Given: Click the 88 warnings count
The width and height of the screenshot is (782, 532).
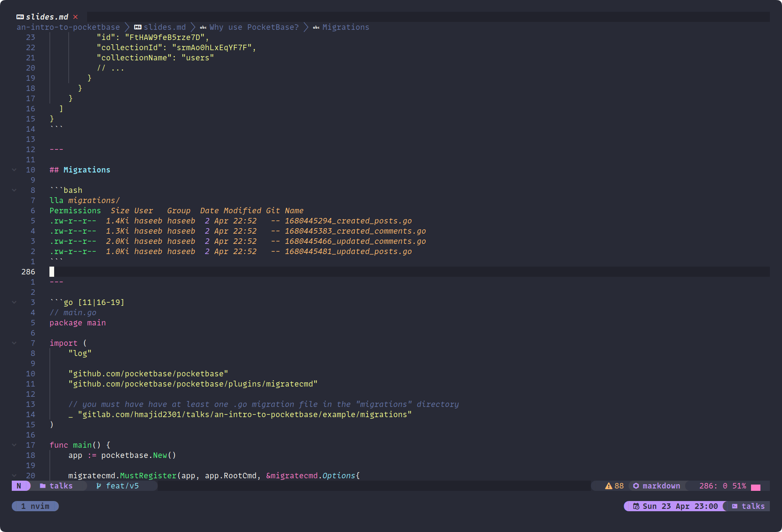Looking at the screenshot, I should click(x=619, y=486).
